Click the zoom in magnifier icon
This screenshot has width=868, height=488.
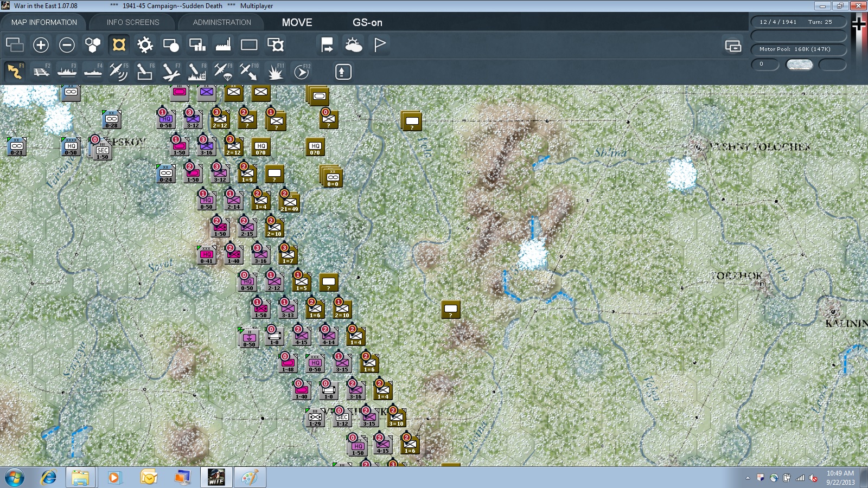(41, 45)
